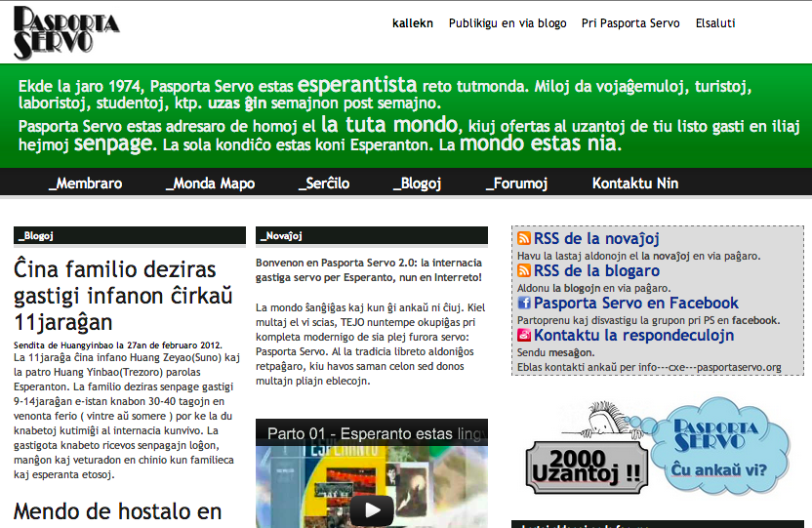Screen dimensions: 812x528
Task: Click 'la tuta mondo' in green banner
Action: pyautogui.click(x=389, y=124)
